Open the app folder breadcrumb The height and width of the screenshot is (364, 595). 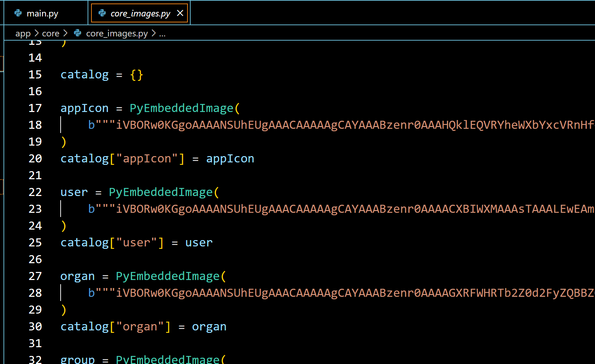23,33
